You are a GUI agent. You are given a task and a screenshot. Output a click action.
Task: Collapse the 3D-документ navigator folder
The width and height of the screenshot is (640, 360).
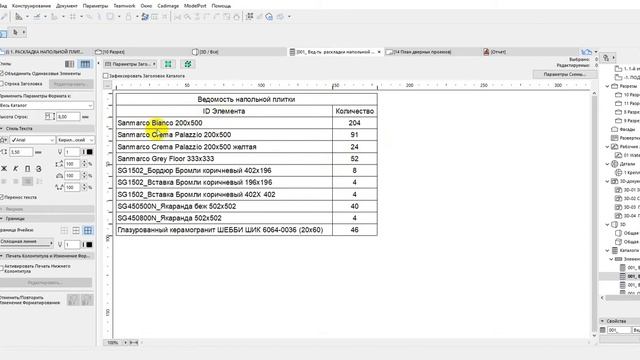[607, 181]
